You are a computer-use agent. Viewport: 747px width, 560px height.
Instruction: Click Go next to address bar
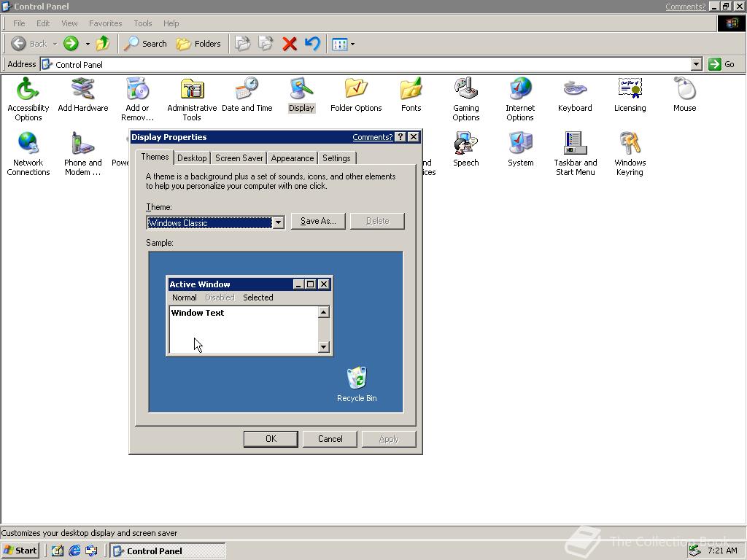(721, 64)
